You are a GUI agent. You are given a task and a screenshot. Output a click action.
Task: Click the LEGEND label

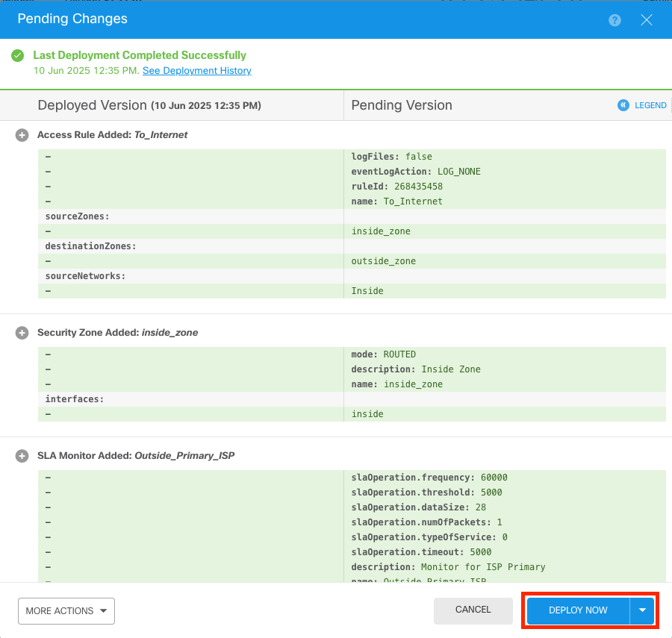tap(650, 105)
